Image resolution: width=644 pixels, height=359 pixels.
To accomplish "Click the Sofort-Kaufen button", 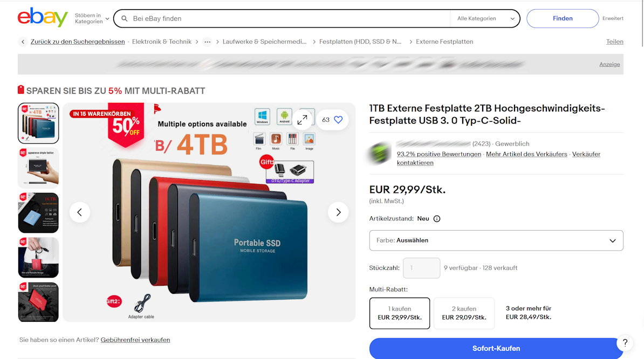I will pos(496,348).
